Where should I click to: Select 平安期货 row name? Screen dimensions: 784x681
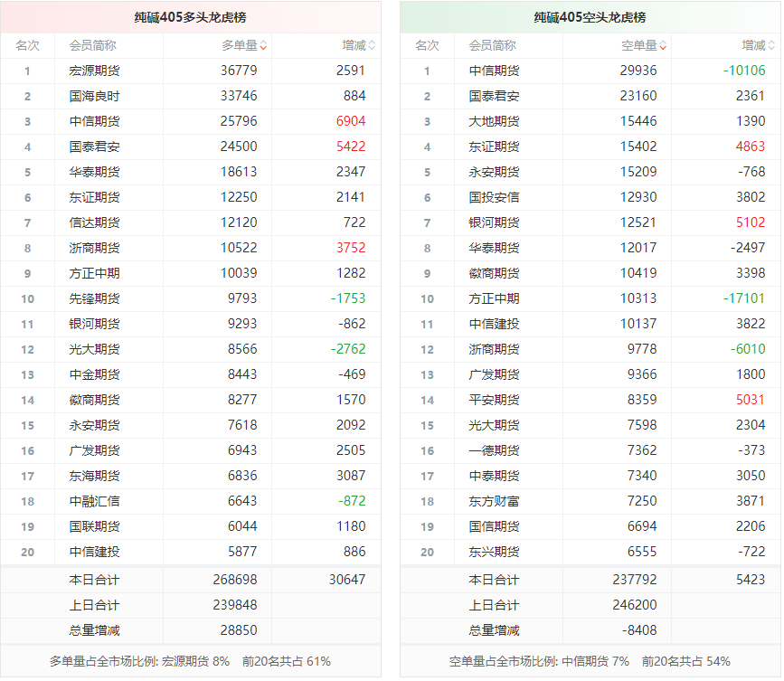pyautogui.click(x=494, y=400)
